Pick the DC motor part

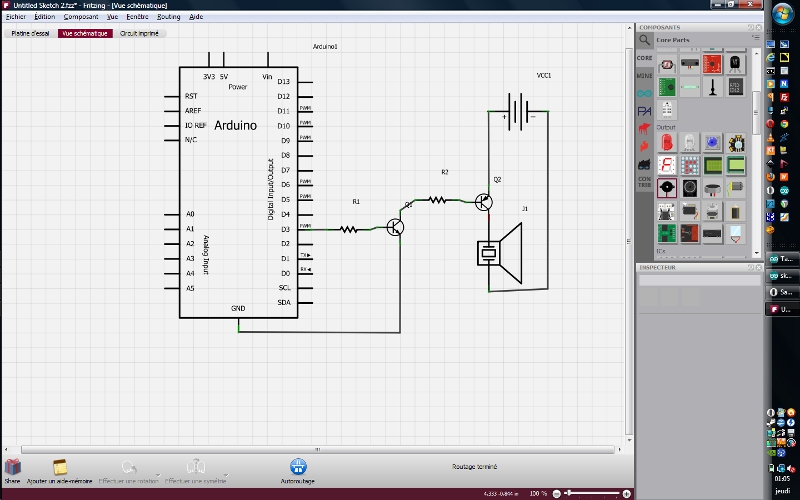pos(735,188)
